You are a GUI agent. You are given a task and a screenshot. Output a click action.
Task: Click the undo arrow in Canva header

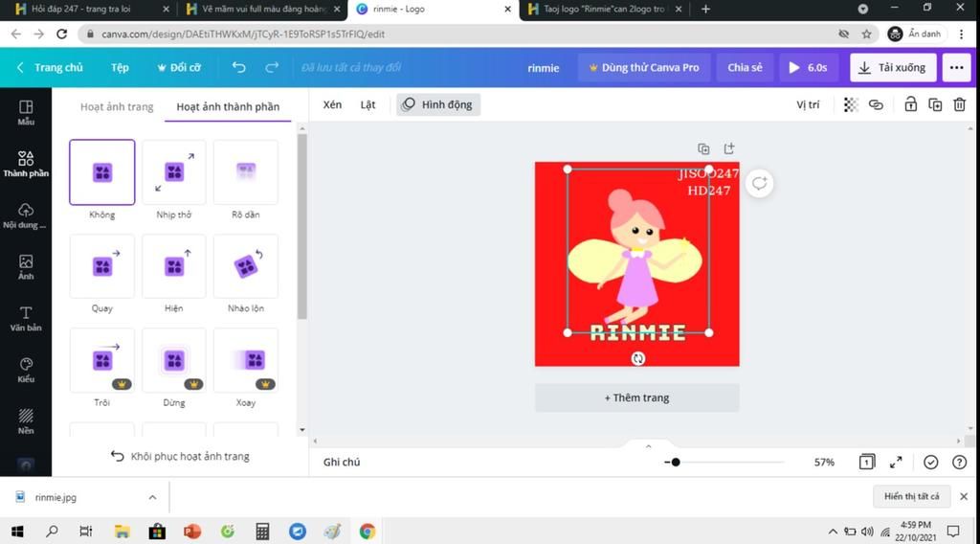[x=238, y=67]
